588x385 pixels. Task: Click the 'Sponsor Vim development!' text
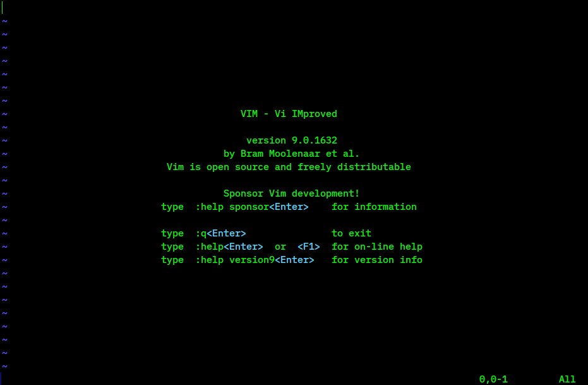coord(291,193)
